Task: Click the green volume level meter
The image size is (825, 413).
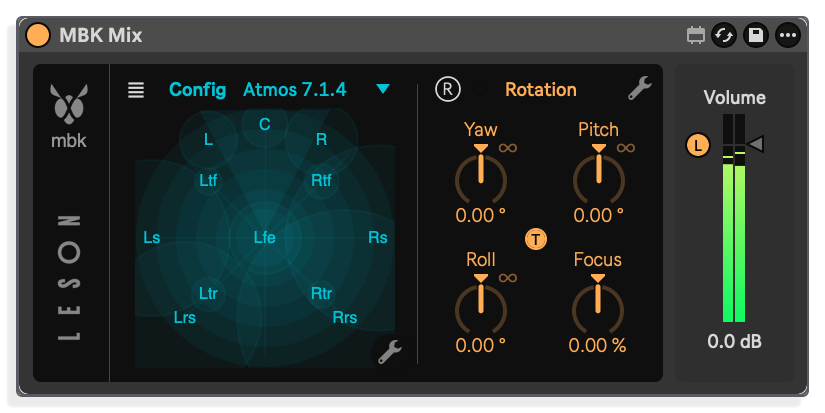Action: click(x=734, y=218)
